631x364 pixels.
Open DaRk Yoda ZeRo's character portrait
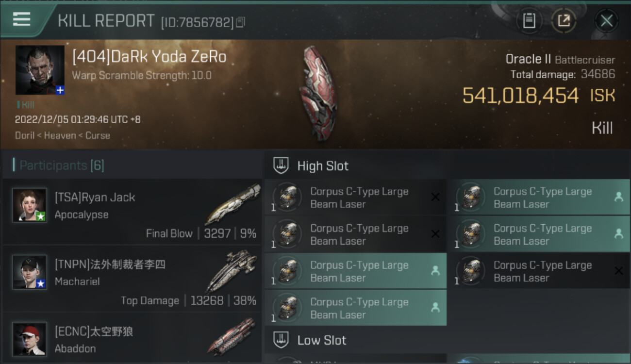40,70
